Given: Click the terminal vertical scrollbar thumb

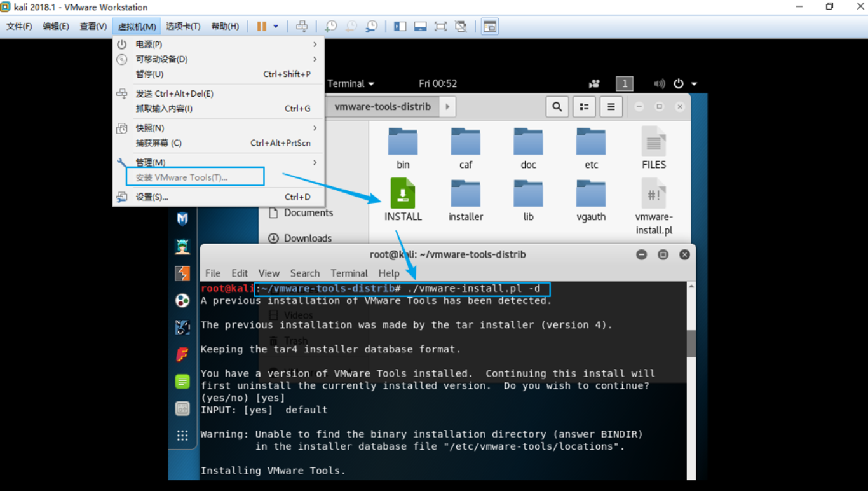Looking at the screenshot, I should tap(691, 343).
